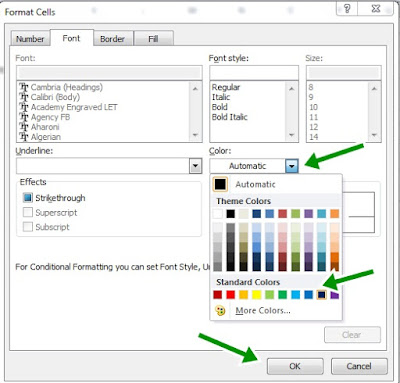Select white theme color swatch
400x383 pixels.
218,214
